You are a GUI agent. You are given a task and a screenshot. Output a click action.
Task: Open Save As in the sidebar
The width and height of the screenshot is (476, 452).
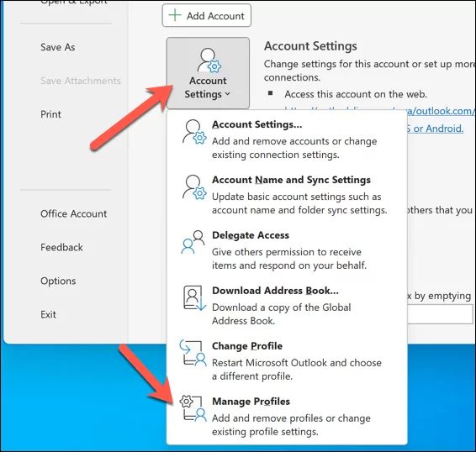58,47
